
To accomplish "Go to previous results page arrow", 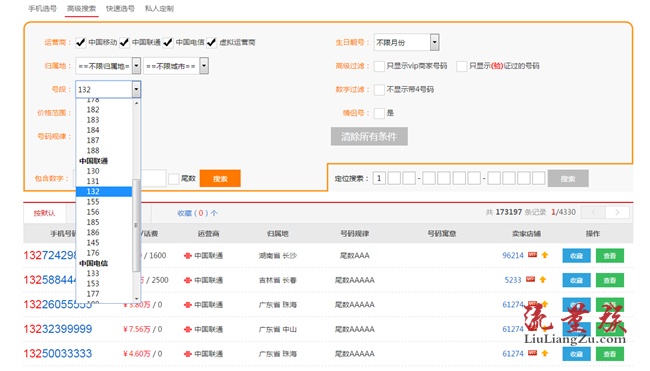I will (x=593, y=212).
